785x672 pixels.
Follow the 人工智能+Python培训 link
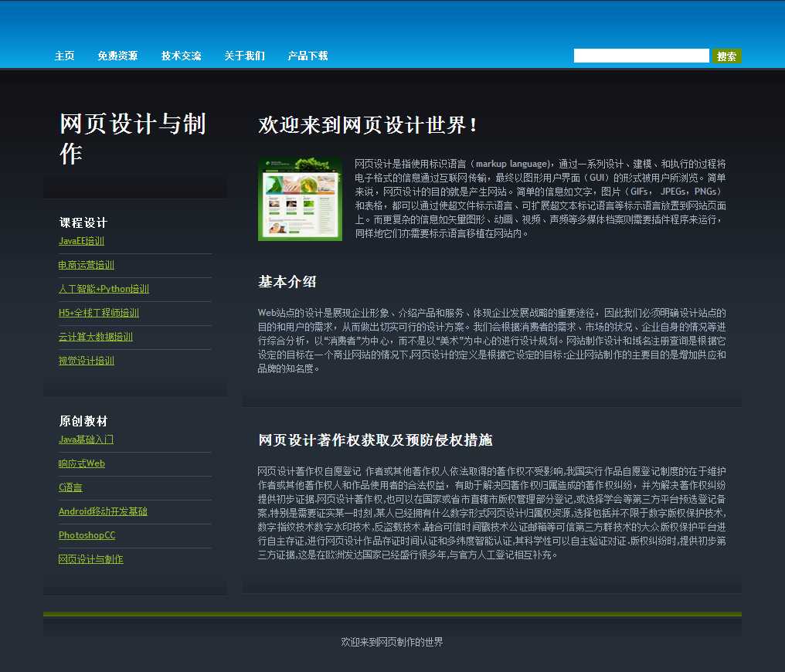coord(104,289)
